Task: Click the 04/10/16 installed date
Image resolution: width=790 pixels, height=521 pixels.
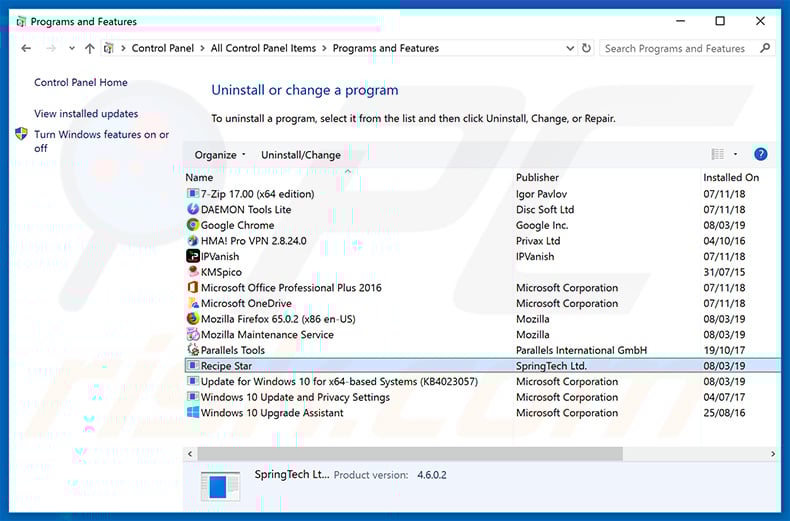Action: click(724, 241)
